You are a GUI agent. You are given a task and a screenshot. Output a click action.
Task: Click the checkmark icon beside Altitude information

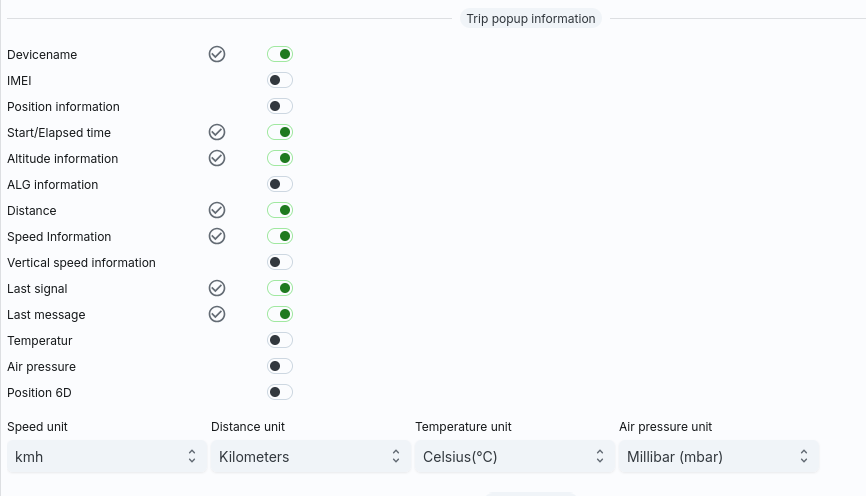(x=217, y=158)
